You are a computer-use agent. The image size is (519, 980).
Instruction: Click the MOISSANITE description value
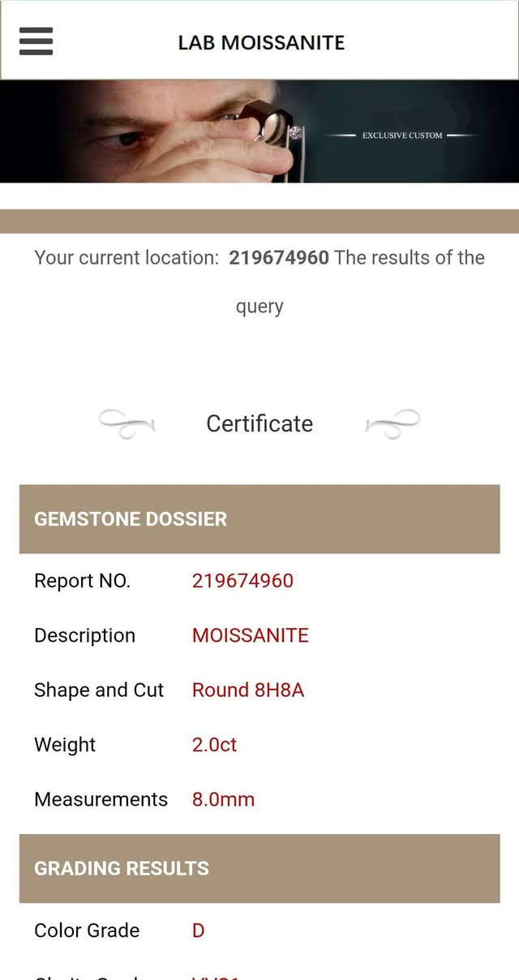click(251, 635)
